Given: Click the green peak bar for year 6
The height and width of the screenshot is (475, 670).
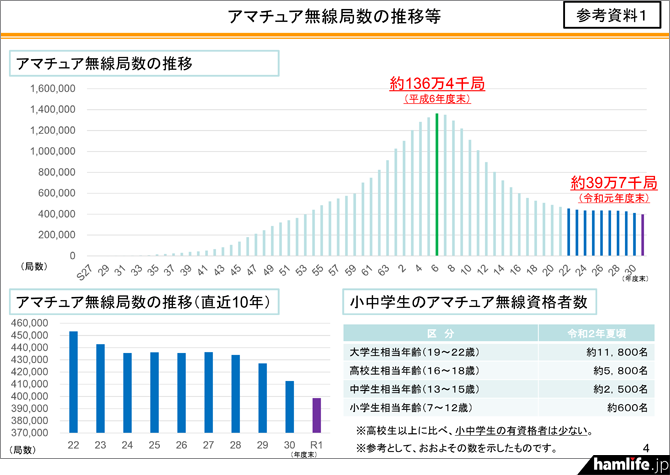Looking at the screenshot, I should [x=437, y=185].
